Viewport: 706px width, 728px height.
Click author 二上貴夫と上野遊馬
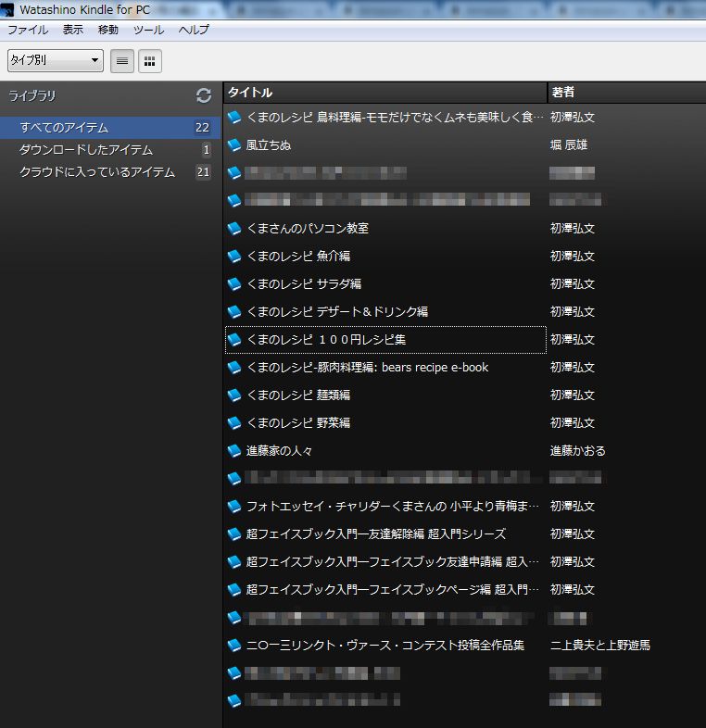click(x=600, y=645)
